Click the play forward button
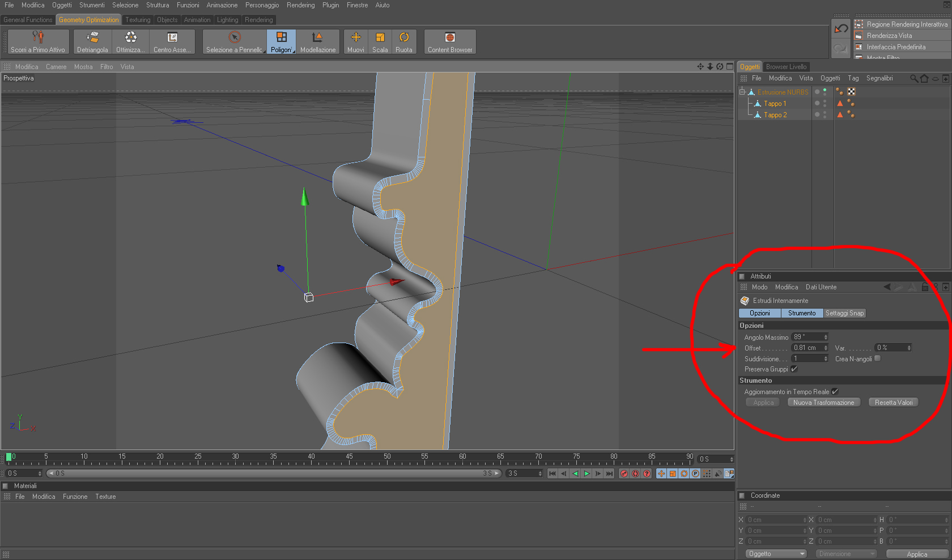Image resolution: width=952 pixels, height=560 pixels. click(587, 473)
